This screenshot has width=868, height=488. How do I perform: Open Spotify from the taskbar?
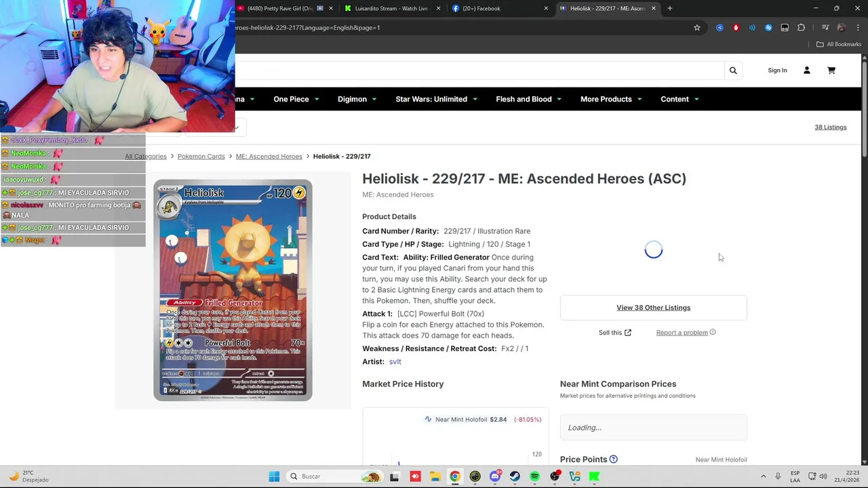pos(535,476)
